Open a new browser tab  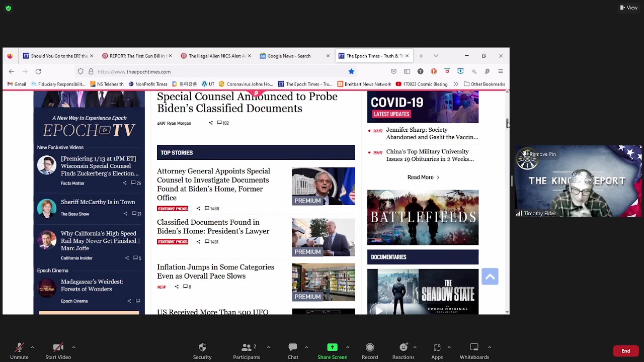click(x=421, y=56)
